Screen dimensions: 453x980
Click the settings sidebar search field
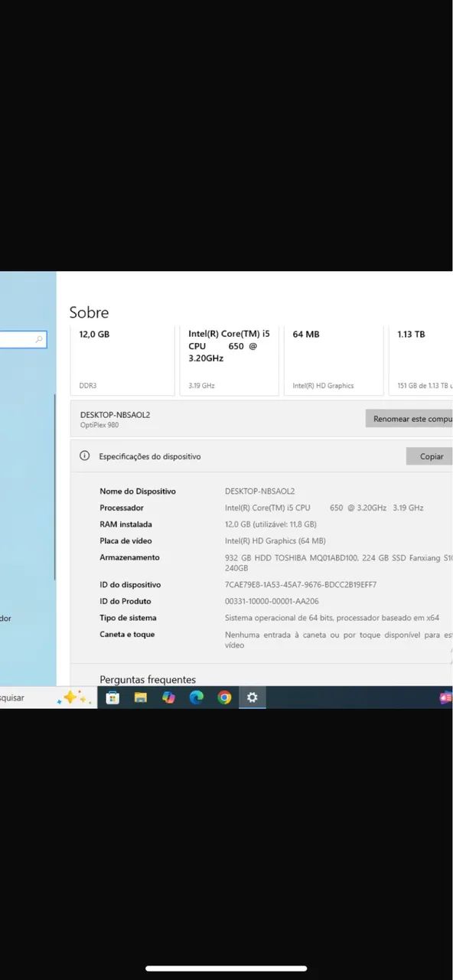(23, 339)
